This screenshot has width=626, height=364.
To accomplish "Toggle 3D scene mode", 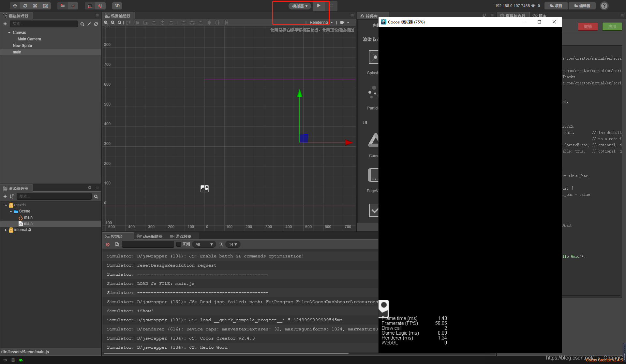I will [x=117, y=6].
